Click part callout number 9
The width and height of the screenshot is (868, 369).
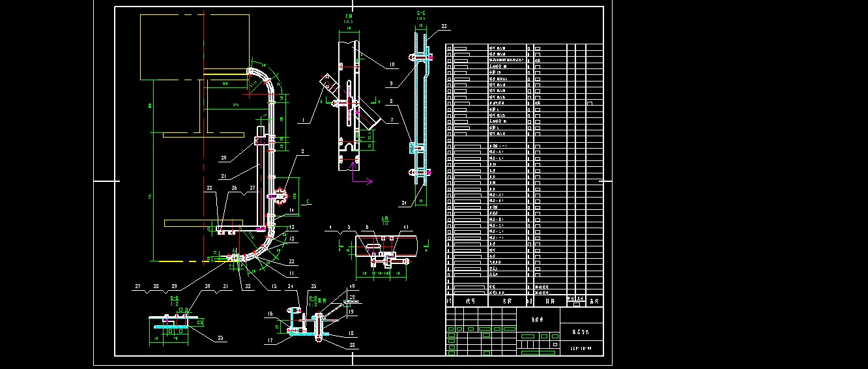click(x=391, y=83)
